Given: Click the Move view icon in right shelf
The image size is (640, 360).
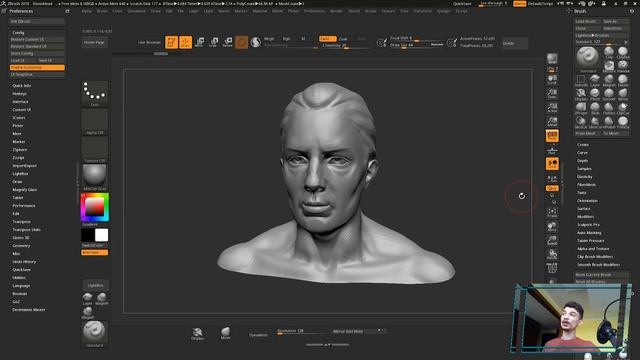Looking at the screenshot, I should tap(552, 227).
